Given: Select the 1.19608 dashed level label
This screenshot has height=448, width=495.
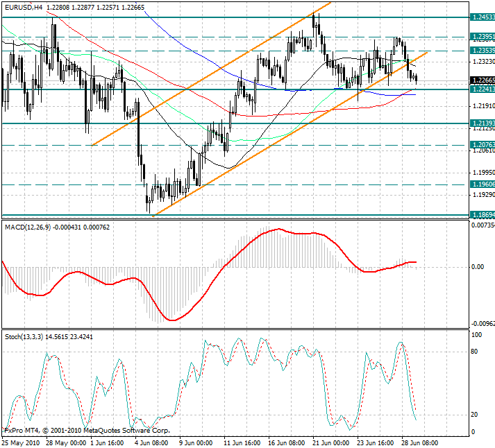Looking at the screenshot, I should [x=482, y=184].
